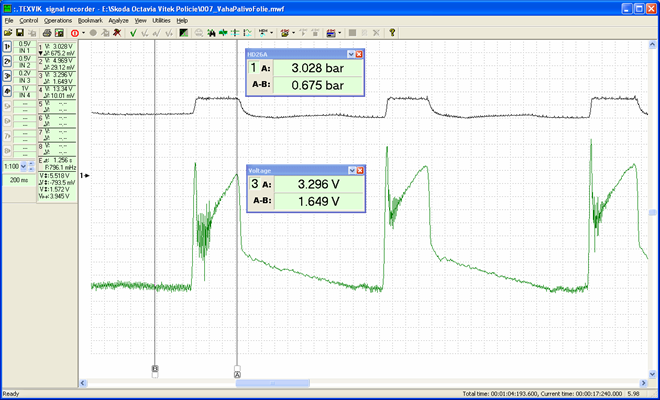
Task: Toggle channel 4 button
Action: 7,91
